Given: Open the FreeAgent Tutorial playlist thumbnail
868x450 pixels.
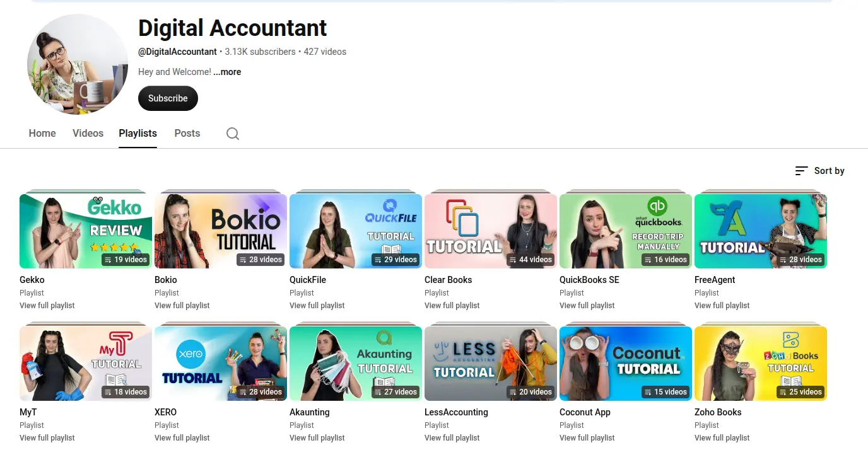Looking at the screenshot, I should (x=761, y=231).
